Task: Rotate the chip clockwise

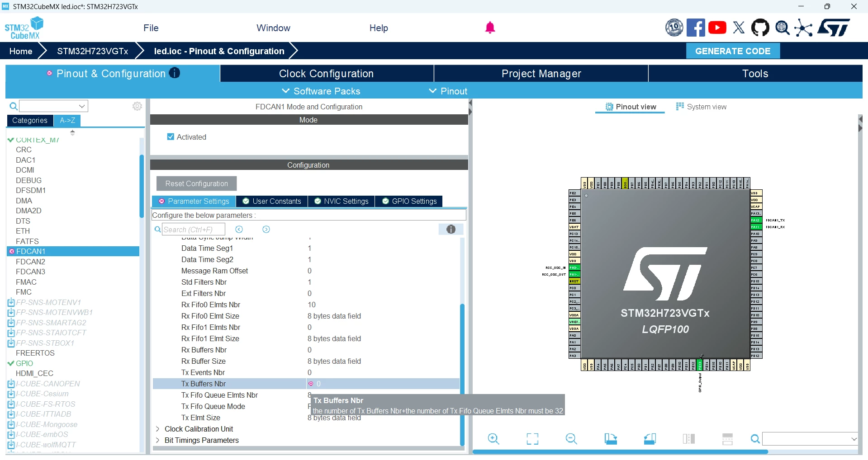Action: point(611,439)
